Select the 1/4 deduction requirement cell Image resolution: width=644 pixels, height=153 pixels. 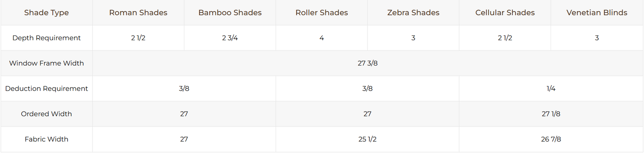coord(551,88)
